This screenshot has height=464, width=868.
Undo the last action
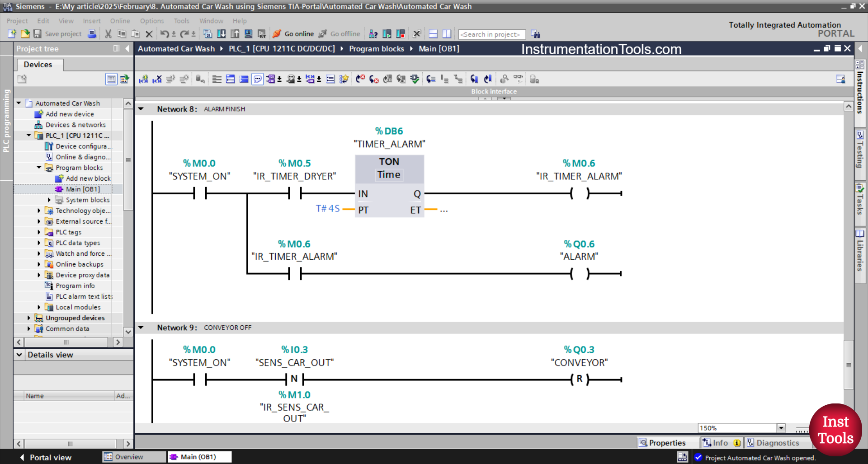[x=164, y=33]
